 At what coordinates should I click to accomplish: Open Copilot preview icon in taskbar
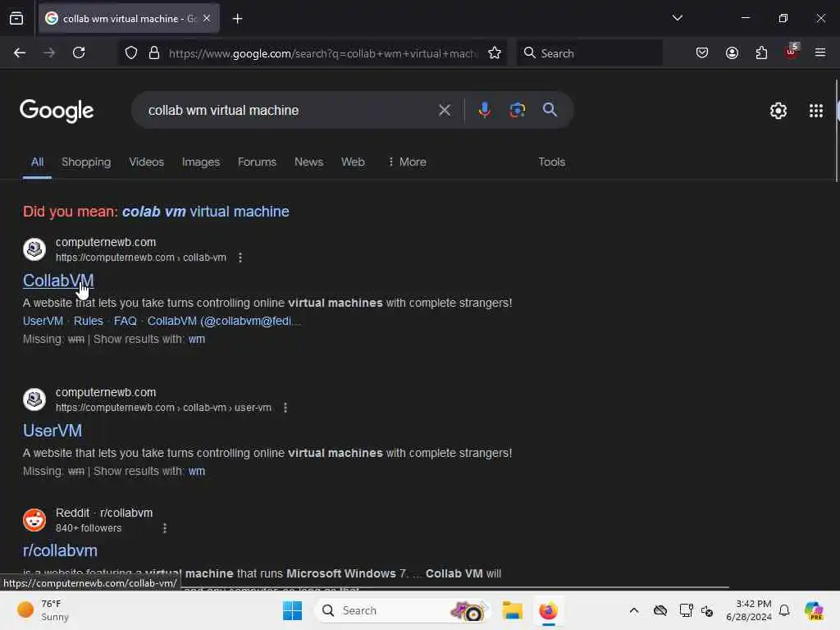click(x=814, y=610)
